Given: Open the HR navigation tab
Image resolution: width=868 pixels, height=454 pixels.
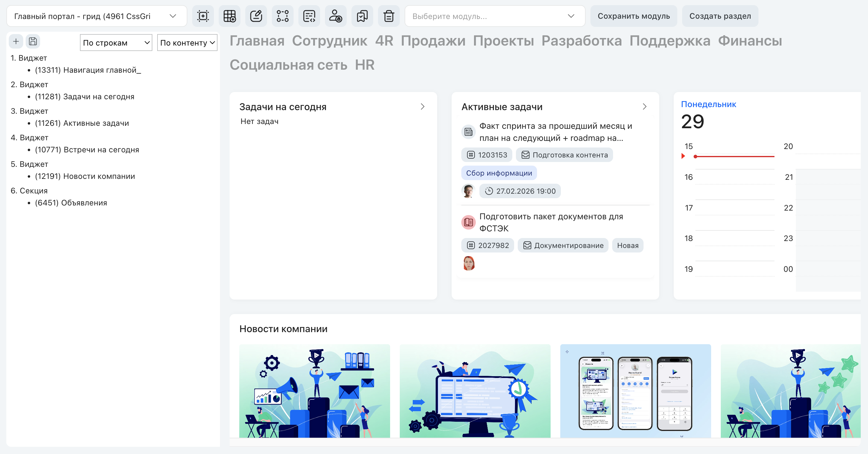Looking at the screenshot, I should click(364, 65).
